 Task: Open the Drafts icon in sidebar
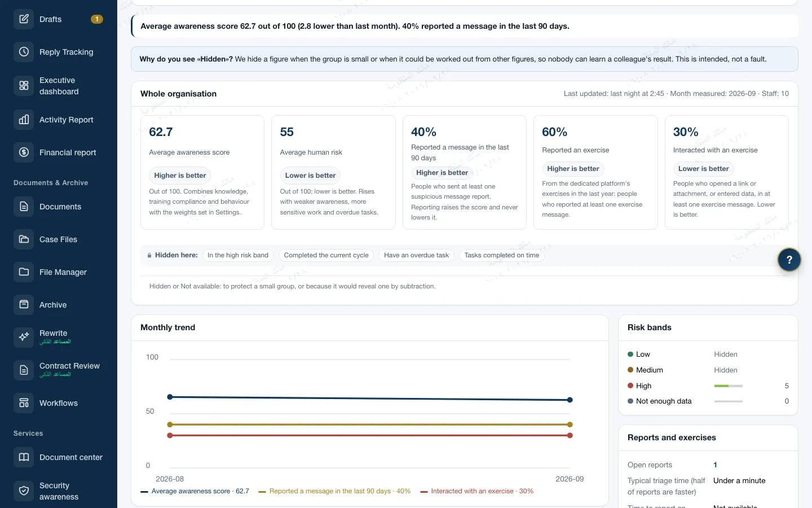click(24, 19)
